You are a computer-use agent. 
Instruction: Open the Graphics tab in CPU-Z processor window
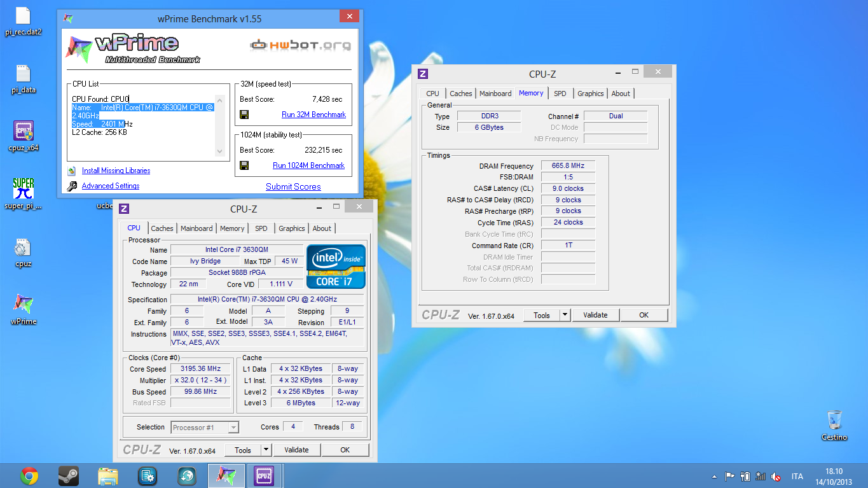pyautogui.click(x=292, y=228)
